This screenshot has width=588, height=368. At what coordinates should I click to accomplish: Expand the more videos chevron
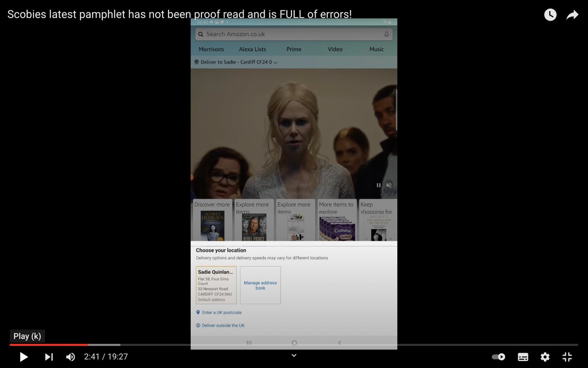(294, 356)
